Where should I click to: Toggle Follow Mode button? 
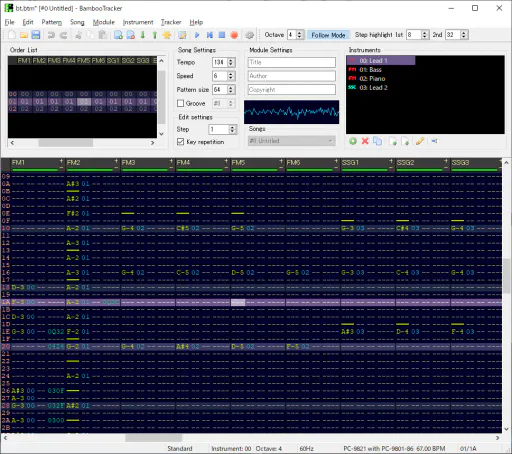[328, 35]
